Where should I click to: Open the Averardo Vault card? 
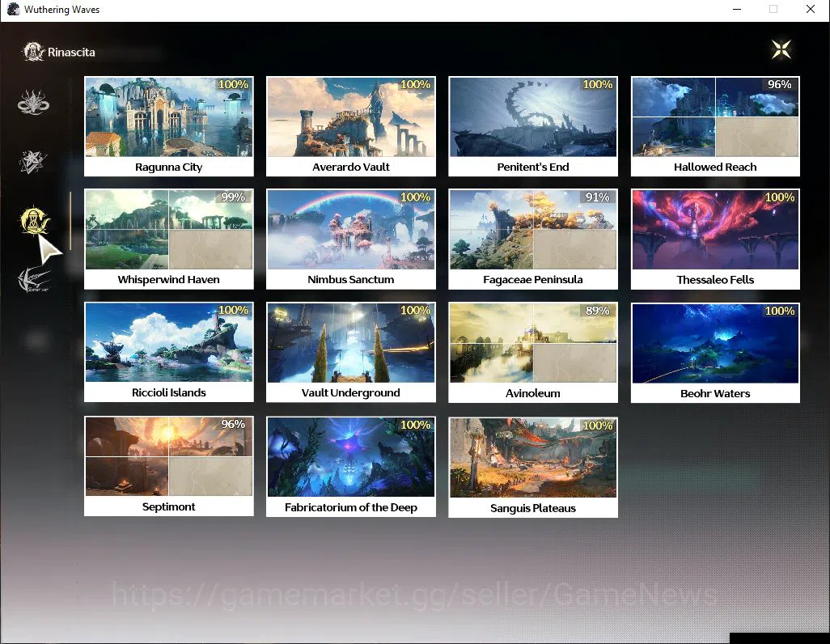(x=351, y=126)
